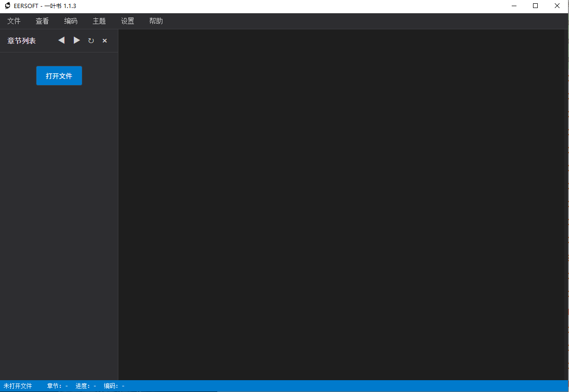Viewport: 569px width, 392px height.
Task: Click 未打开文件 status bar text
Action: point(18,386)
